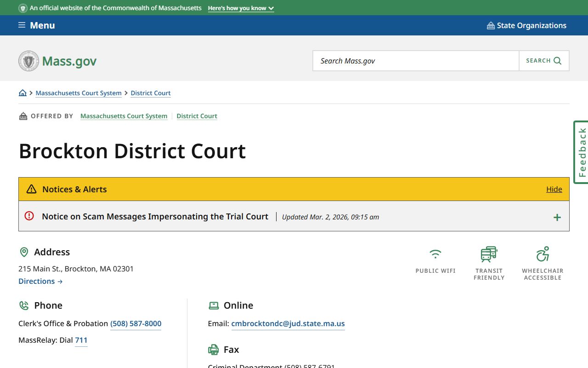Screen dimensions: 588x368
Task: Open District Court link under Offered By
Action: click(x=197, y=116)
